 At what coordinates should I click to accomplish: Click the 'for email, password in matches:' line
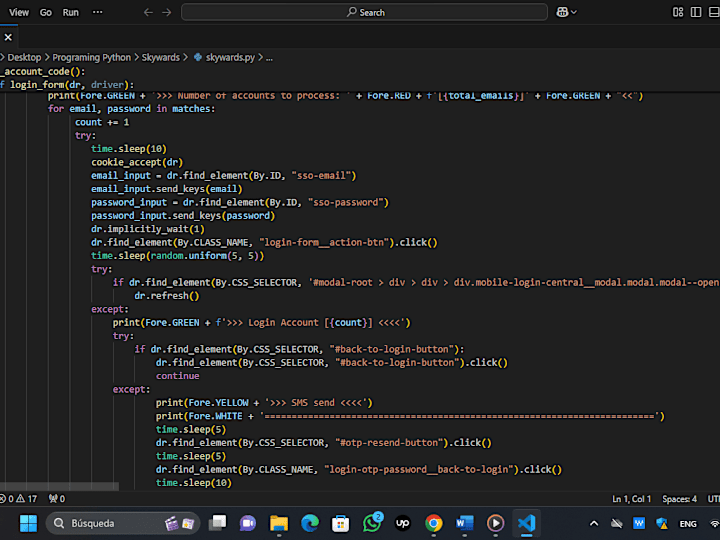click(x=131, y=109)
